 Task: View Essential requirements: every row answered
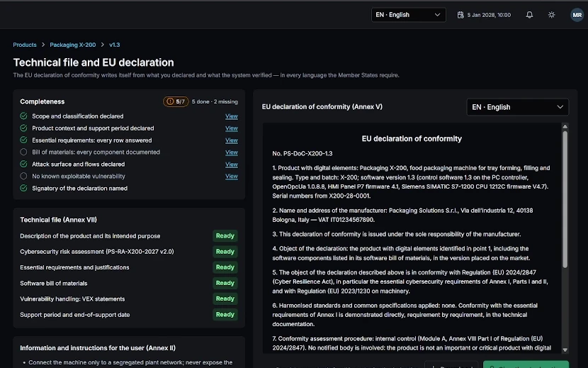click(x=232, y=140)
